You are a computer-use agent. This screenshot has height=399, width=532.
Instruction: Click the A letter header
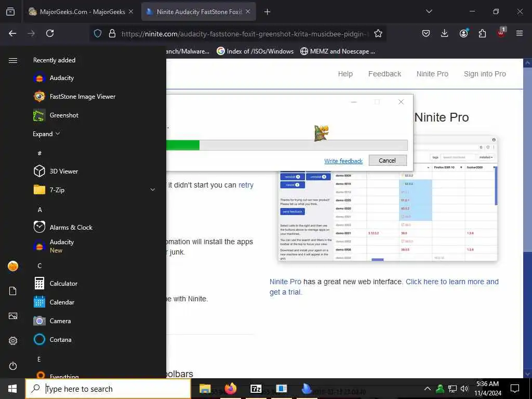click(39, 210)
